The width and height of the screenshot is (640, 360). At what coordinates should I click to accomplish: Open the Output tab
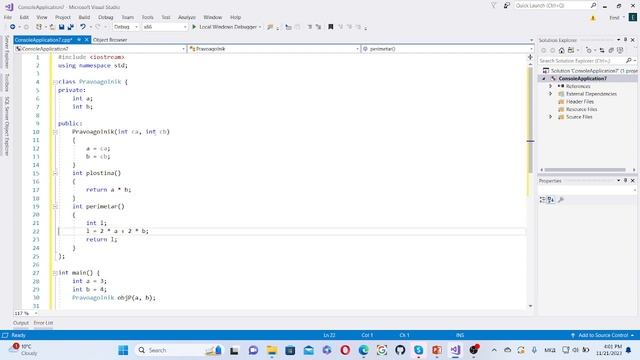[x=21, y=323]
